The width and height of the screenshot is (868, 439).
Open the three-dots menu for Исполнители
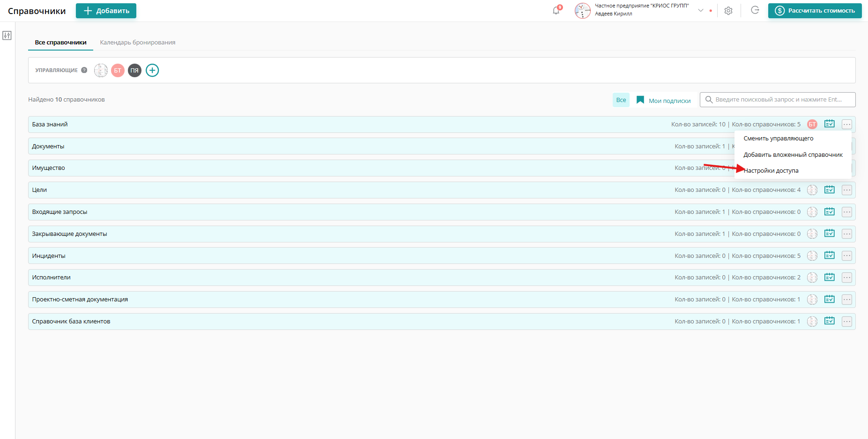coord(847,278)
